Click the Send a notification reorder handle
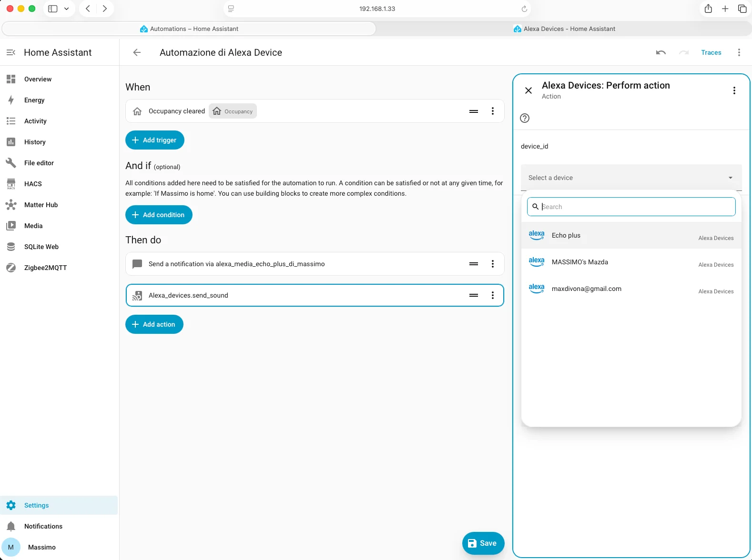This screenshot has height=560, width=752. [x=474, y=264]
